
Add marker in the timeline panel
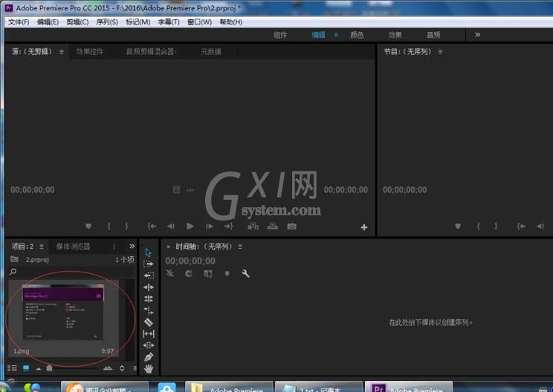pos(227,274)
